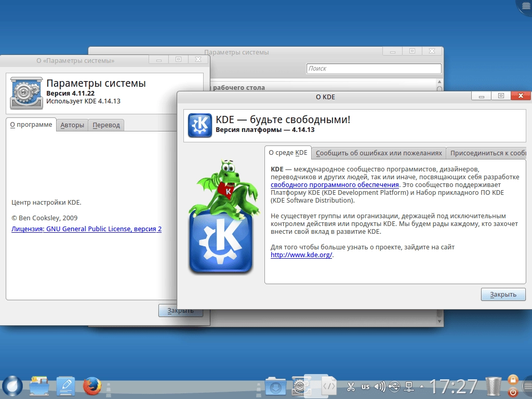Switch to the 'Авторы' tab

72,125
